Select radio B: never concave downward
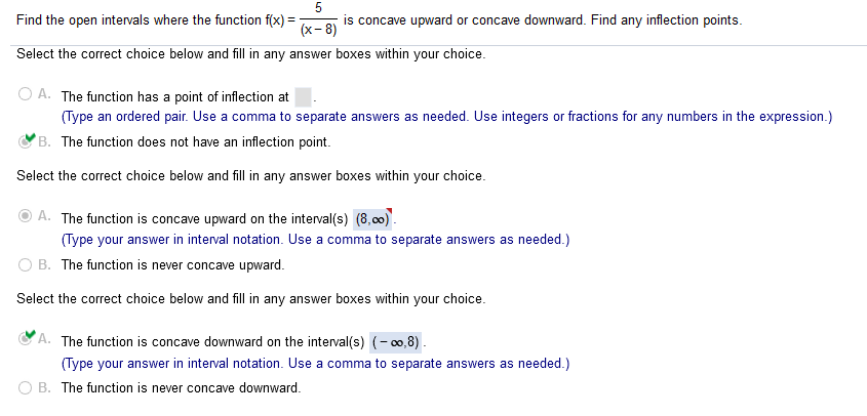This screenshot has height=416, width=867. coord(25,388)
